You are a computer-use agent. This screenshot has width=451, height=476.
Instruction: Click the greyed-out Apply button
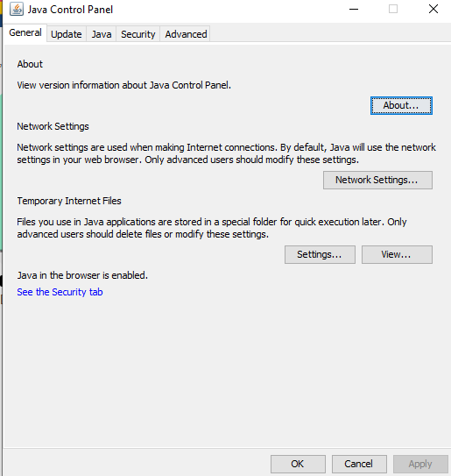coord(420,464)
